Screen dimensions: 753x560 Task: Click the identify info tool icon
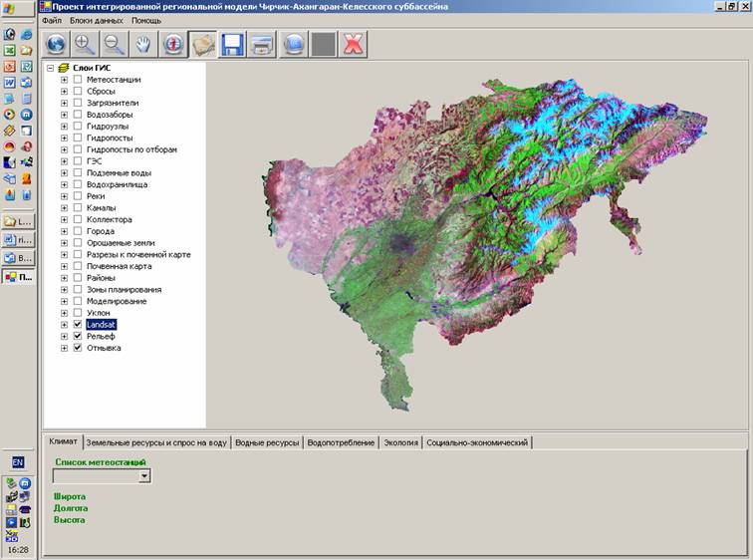(x=174, y=44)
